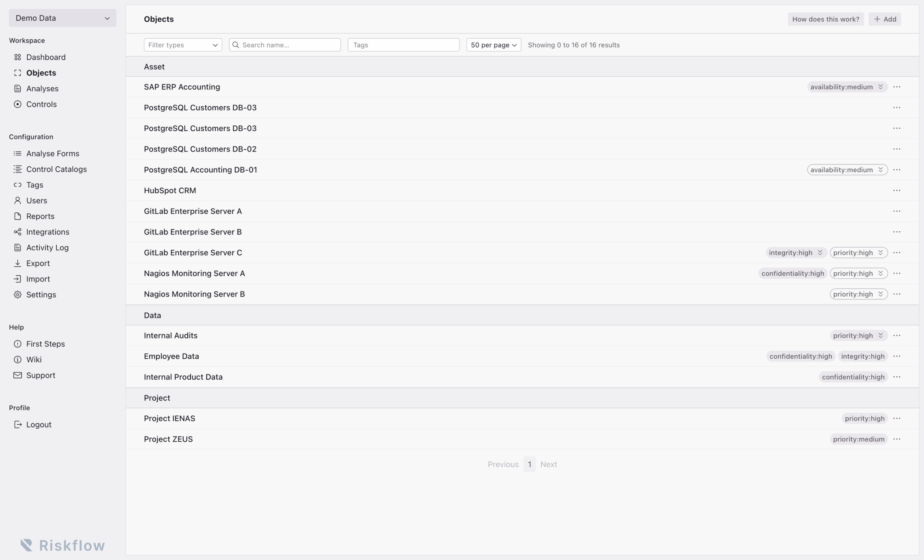Image resolution: width=924 pixels, height=560 pixels.
Task: Click the Search name input field
Action: click(x=284, y=45)
